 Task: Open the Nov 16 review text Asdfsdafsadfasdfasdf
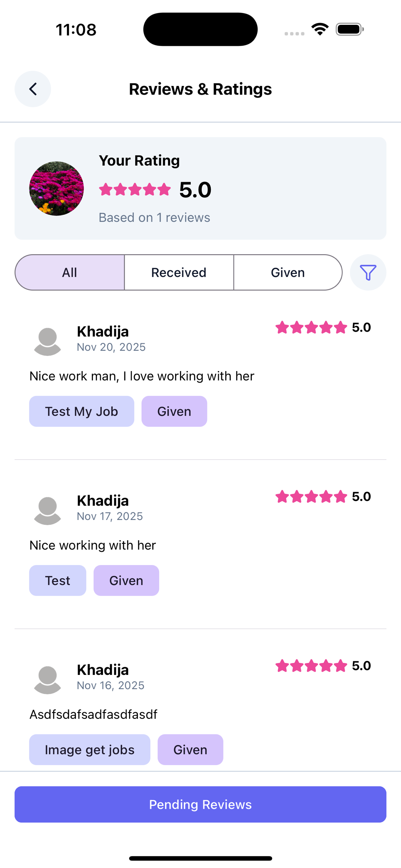pos(93,714)
